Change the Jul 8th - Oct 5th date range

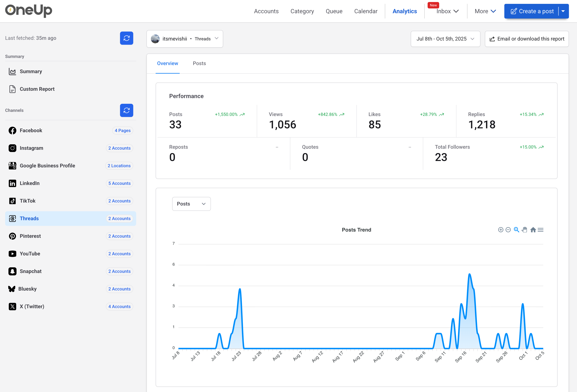tap(445, 39)
